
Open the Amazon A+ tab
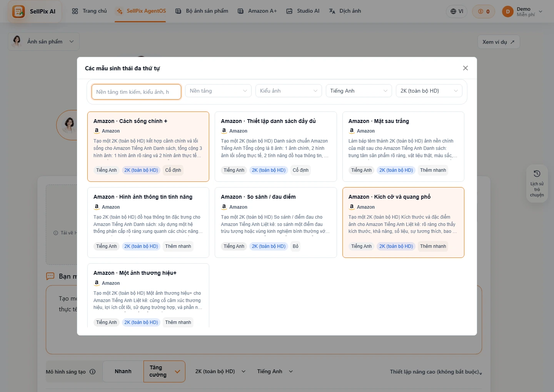257,11
